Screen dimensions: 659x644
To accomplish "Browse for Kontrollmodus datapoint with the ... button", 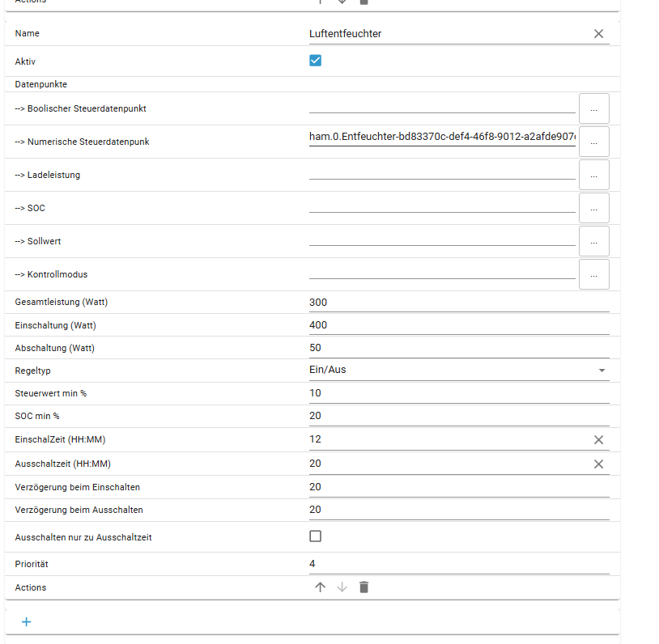I will click(x=594, y=274).
